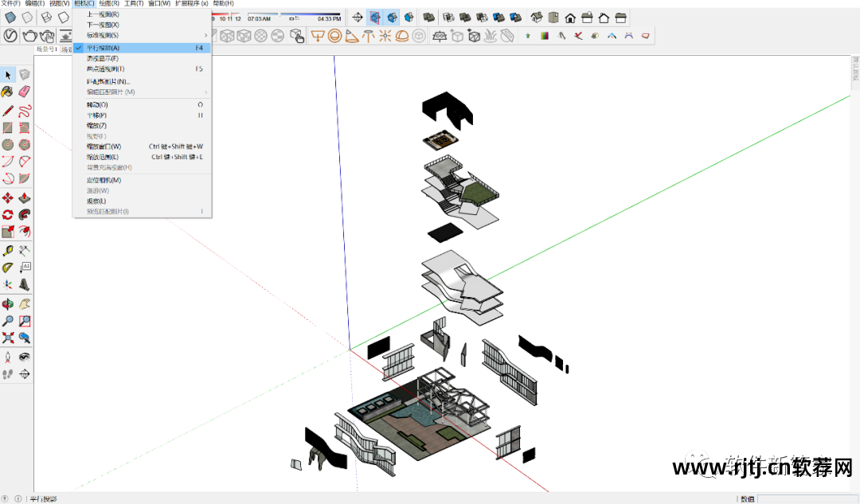Choose 上一视图(R) previous view

142,14
